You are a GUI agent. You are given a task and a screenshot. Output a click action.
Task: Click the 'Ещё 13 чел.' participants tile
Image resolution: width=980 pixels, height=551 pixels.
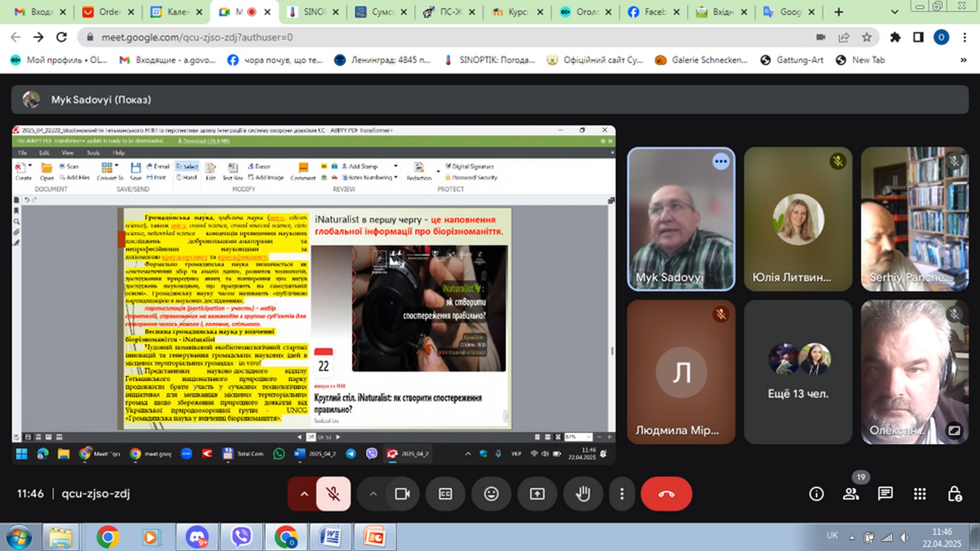(798, 372)
